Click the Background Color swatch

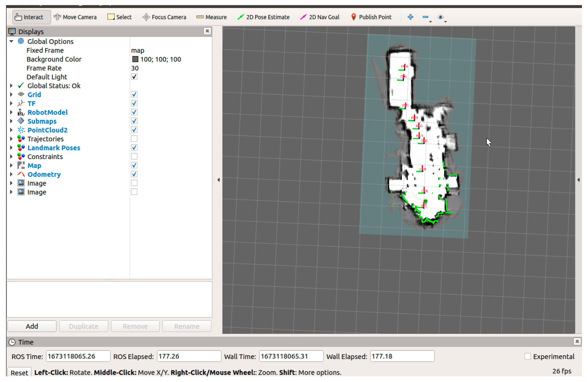pos(135,59)
